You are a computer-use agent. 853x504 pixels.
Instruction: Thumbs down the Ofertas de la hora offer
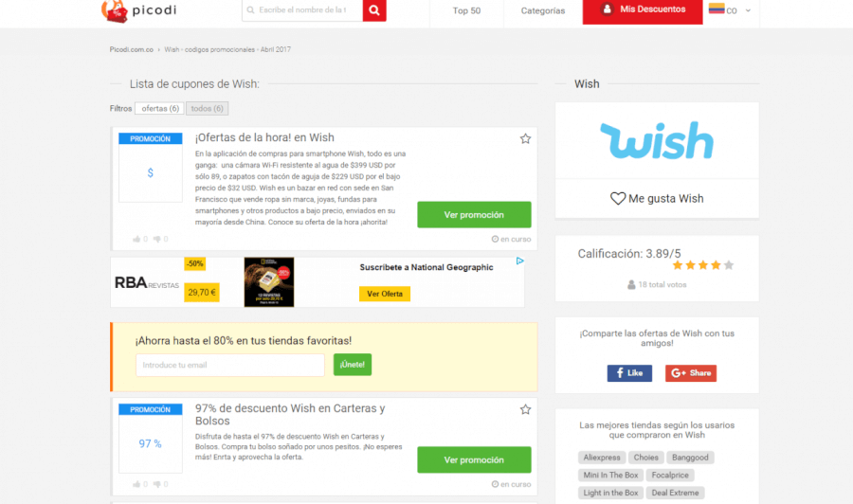click(x=157, y=239)
